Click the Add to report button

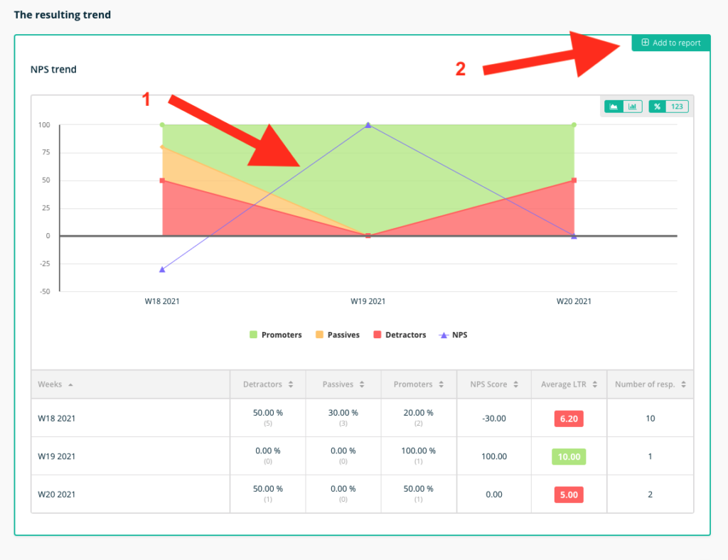point(671,43)
